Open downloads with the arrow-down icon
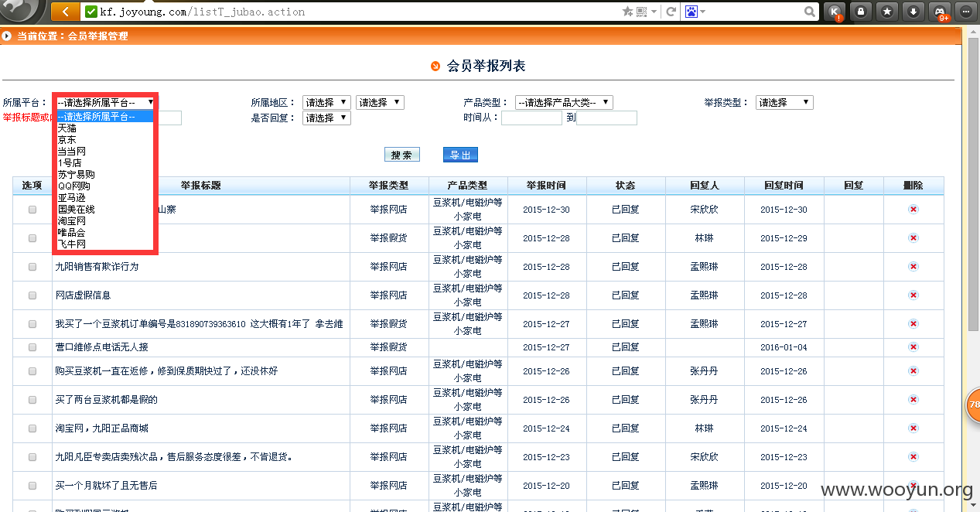Image resolution: width=980 pixels, height=512 pixels. pyautogui.click(x=913, y=12)
